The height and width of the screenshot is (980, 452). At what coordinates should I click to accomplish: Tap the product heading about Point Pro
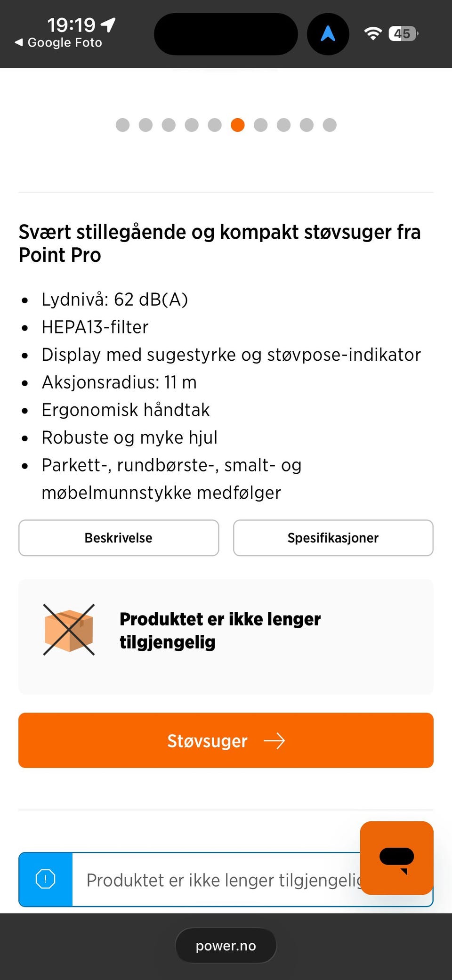click(x=219, y=243)
